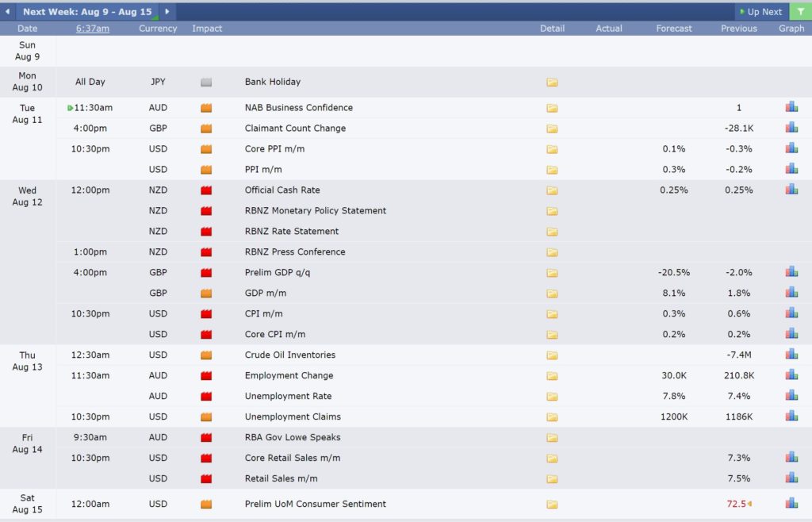Open the calendar filter funnel icon

pos(801,11)
